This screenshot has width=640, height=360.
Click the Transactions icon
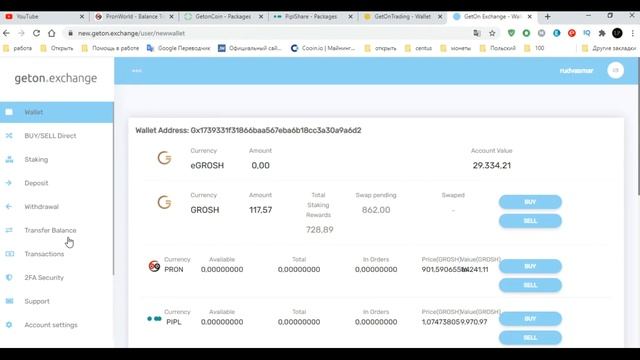[x=9, y=254]
